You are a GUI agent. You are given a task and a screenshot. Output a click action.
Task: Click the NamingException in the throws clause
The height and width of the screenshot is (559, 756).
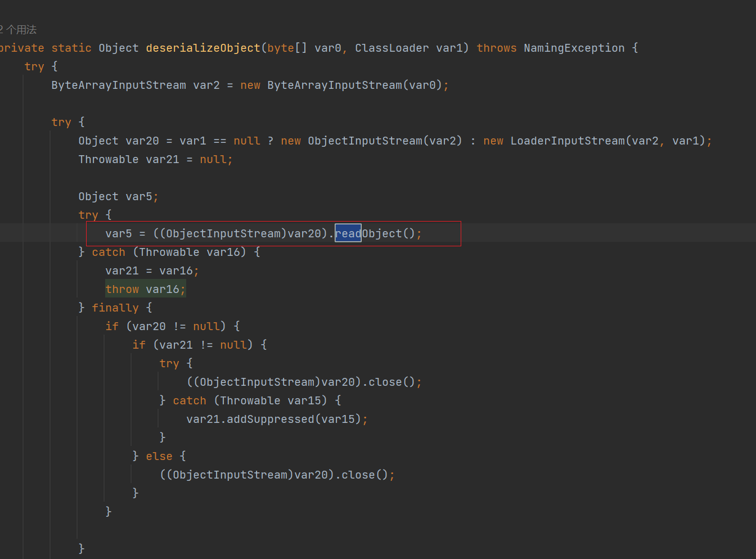pos(574,48)
